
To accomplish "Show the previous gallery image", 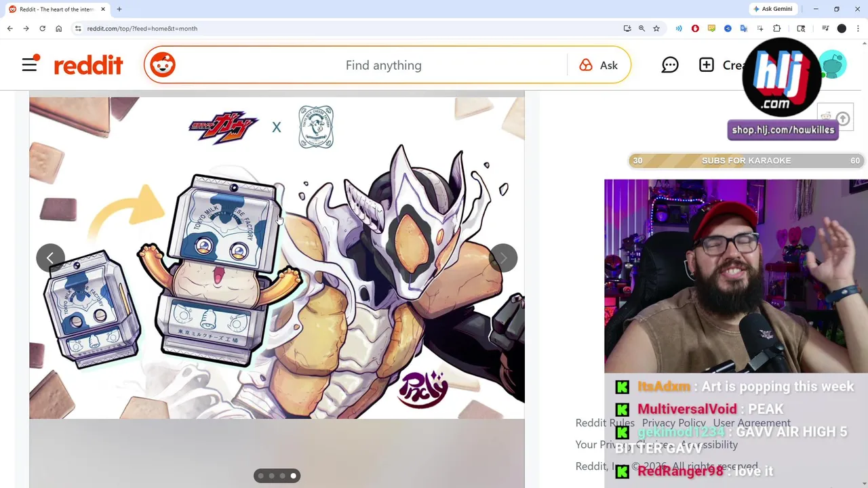I will coord(50,258).
